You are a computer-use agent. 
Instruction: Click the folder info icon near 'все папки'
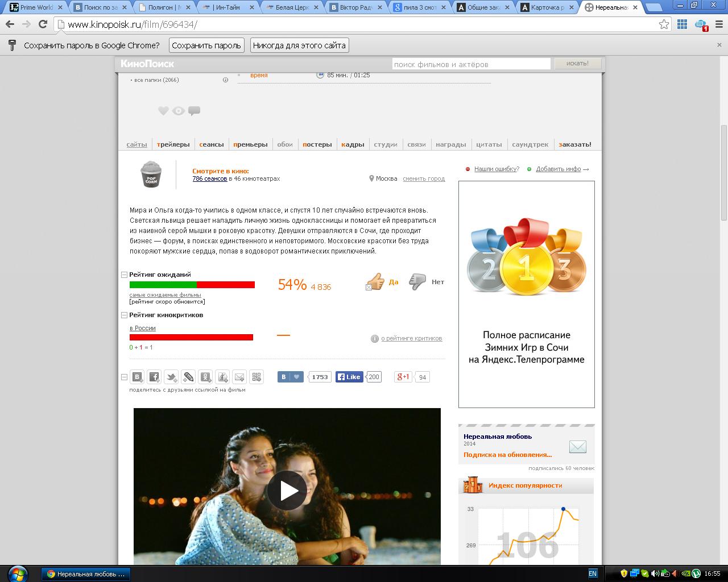[x=225, y=80]
